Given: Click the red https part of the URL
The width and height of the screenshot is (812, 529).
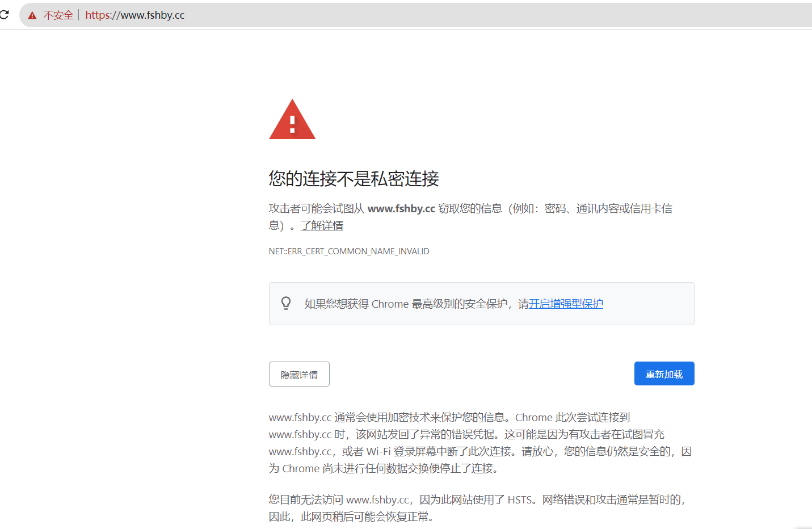Looking at the screenshot, I should coord(97,15).
